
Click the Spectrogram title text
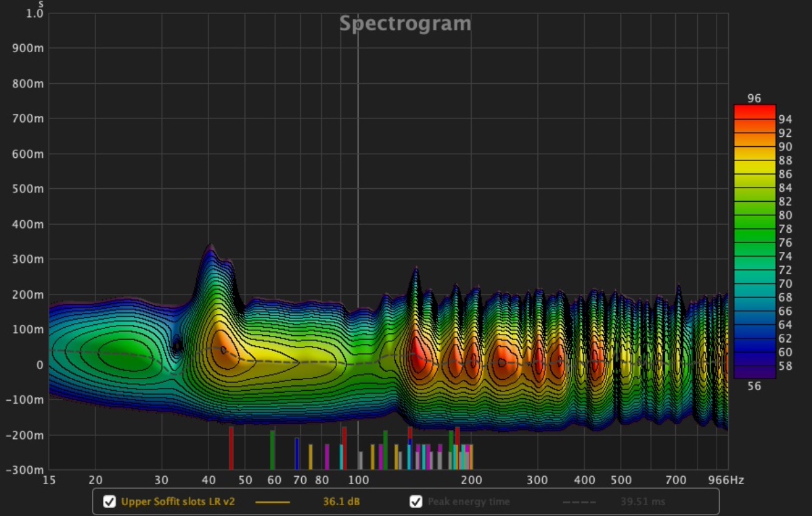[405, 24]
